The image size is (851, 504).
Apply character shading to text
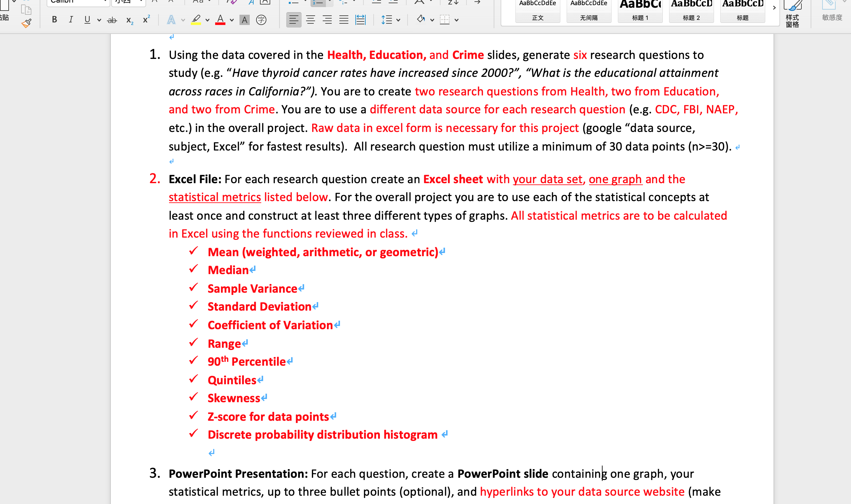click(245, 20)
